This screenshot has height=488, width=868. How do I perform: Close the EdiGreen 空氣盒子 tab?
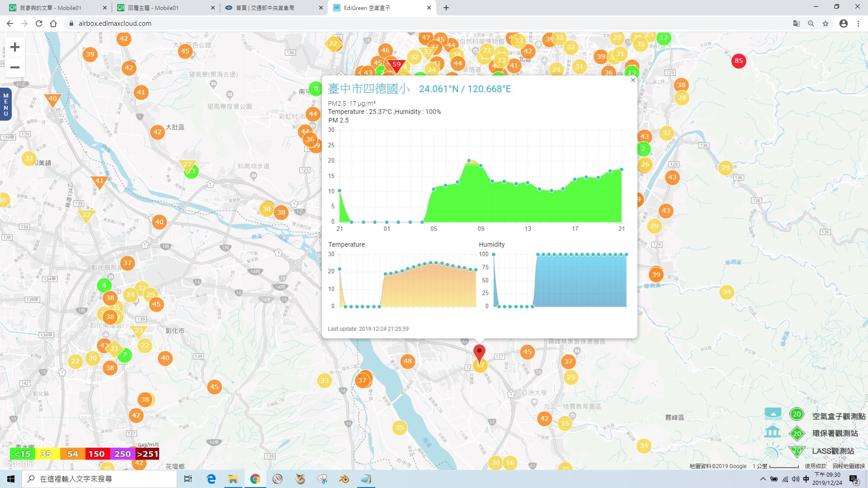click(x=429, y=8)
